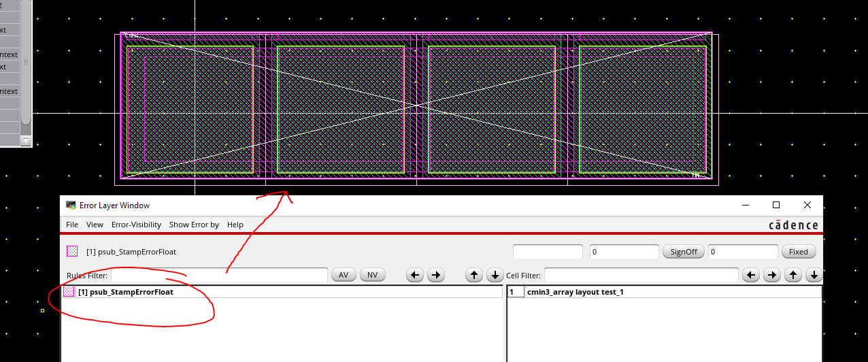Click cell filter left arrow button
This screenshot has height=362, width=868.
click(x=750, y=275)
